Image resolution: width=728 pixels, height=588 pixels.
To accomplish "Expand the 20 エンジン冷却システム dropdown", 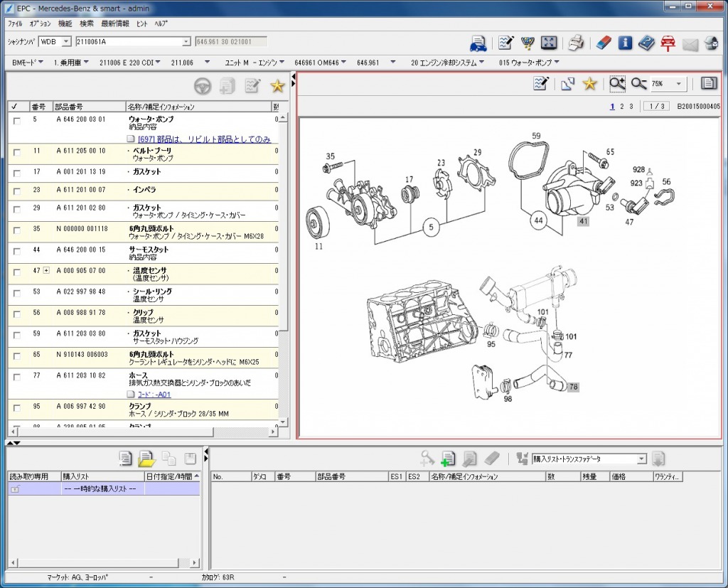I will click(447, 63).
